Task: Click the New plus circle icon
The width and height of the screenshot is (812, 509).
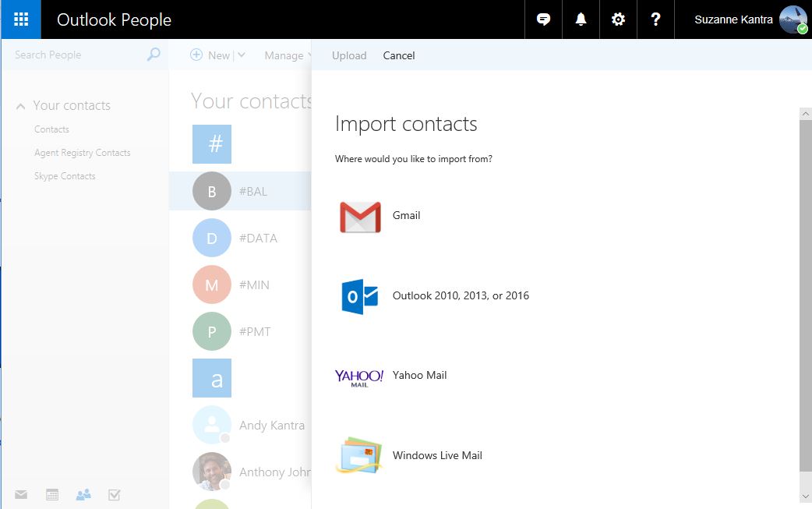Action: 196,55
